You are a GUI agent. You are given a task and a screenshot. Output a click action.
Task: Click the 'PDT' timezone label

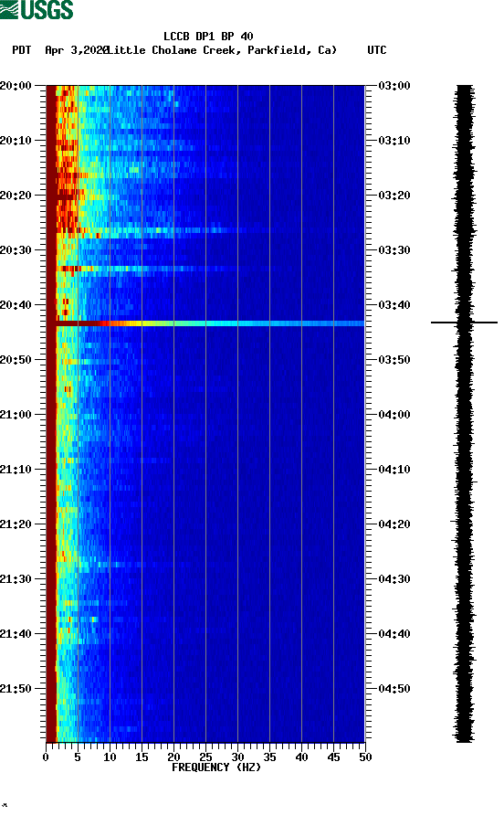click(x=21, y=50)
